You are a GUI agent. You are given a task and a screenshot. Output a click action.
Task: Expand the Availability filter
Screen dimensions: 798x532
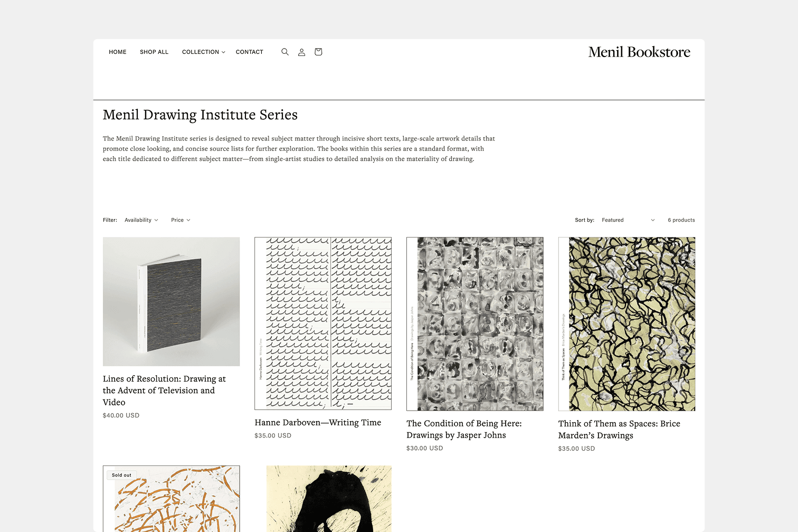(x=141, y=220)
